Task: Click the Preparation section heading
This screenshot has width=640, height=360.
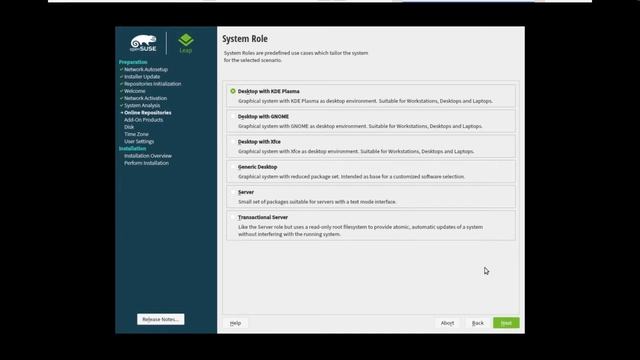Action: point(133,62)
